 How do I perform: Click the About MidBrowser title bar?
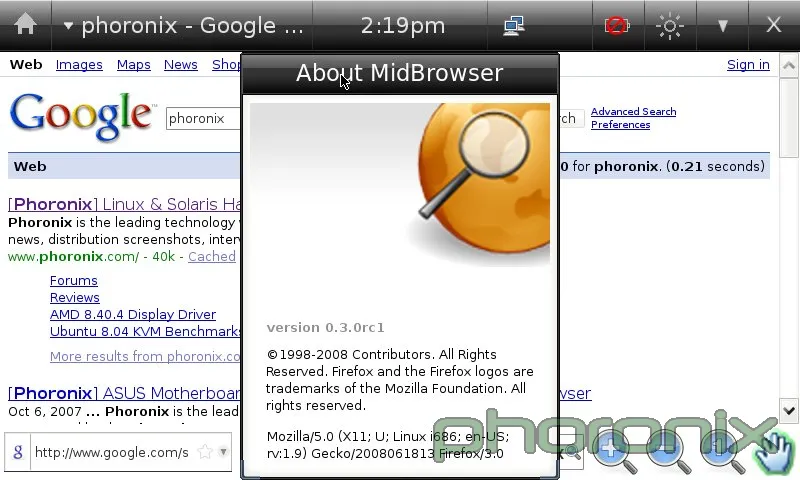(x=400, y=73)
